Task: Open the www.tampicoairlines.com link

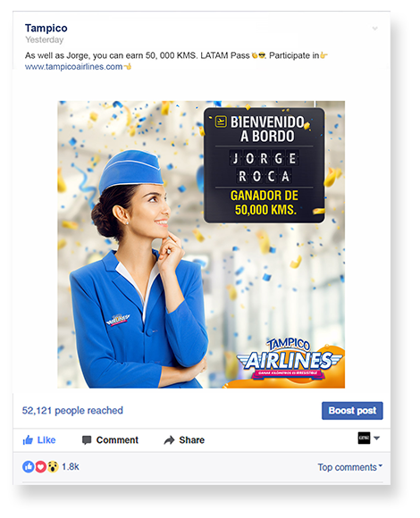Action: pos(73,66)
